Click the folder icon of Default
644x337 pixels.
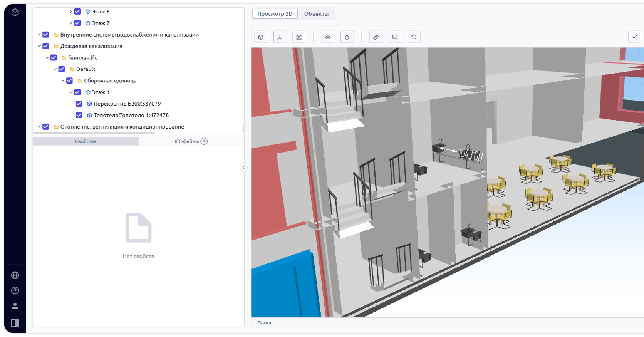pos(72,69)
